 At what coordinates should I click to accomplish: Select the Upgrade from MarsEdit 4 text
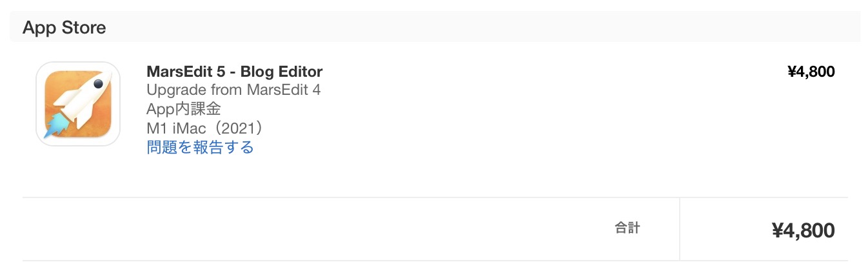coord(233,90)
